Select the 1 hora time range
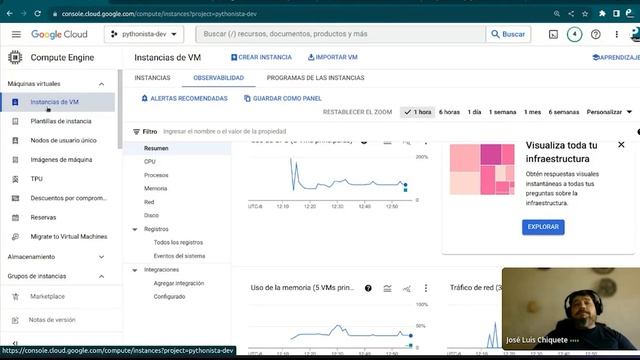This screenshot has width=640, height=360. pos(418,112)
